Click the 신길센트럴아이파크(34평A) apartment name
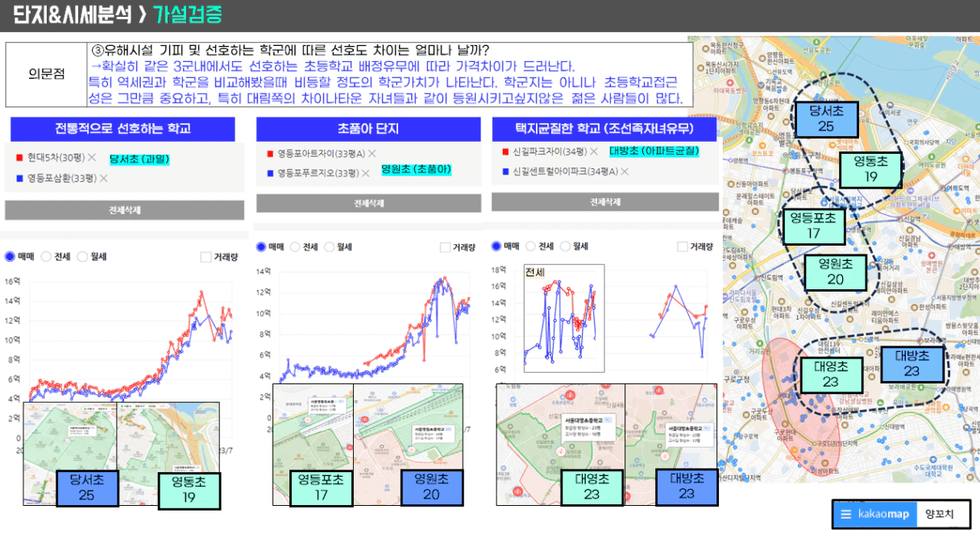The height and width of the screenshot is (551, 980). coord(565,172)
